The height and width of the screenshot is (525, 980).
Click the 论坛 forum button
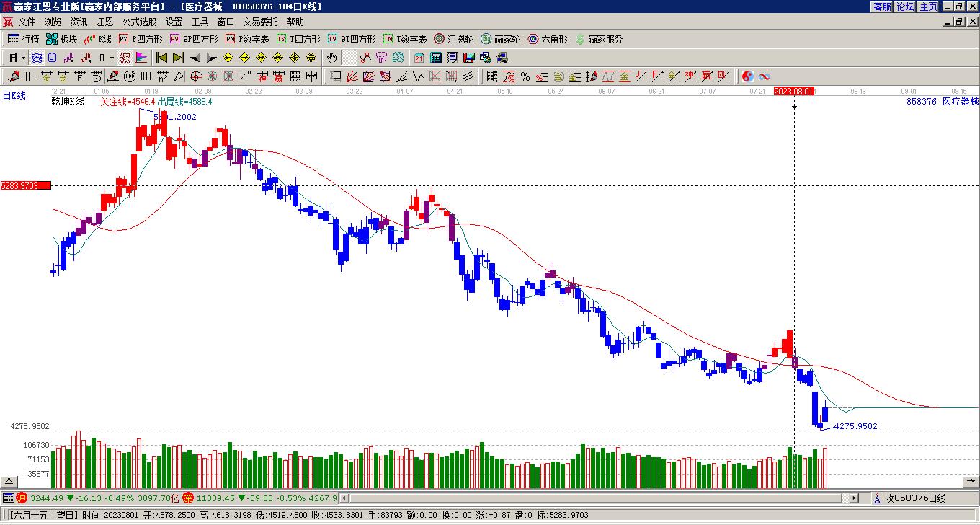(905, 6)
